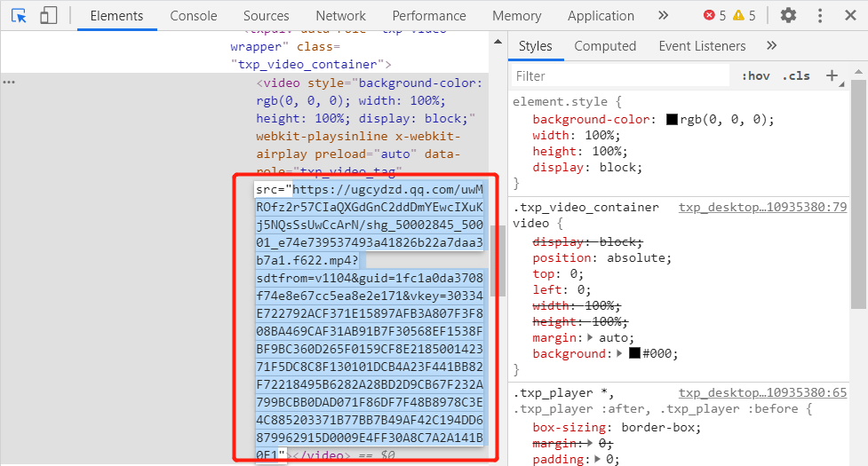Click the red error count indicator

[x=714, y=15]
